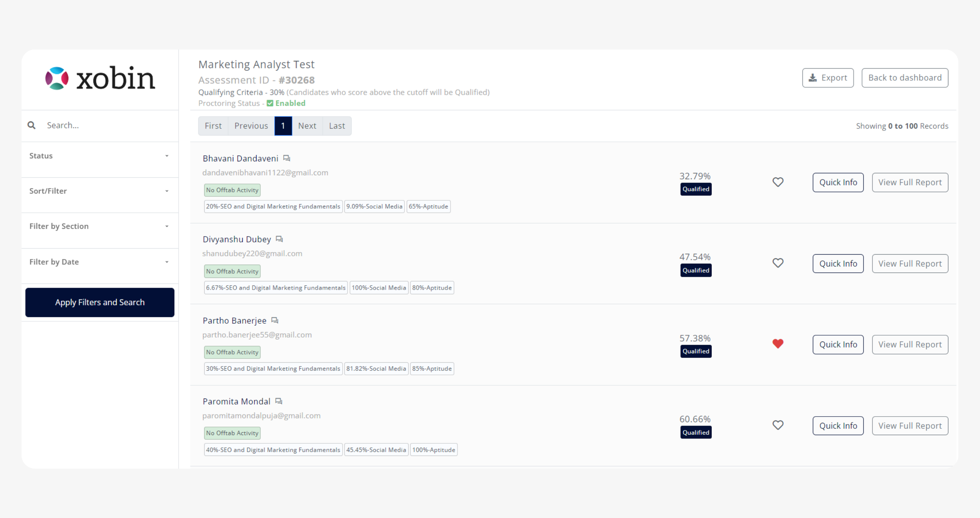Screen dimensions: 980x518
Task: Expand the Sort/Filter section
Action: (x=100, y=191)
